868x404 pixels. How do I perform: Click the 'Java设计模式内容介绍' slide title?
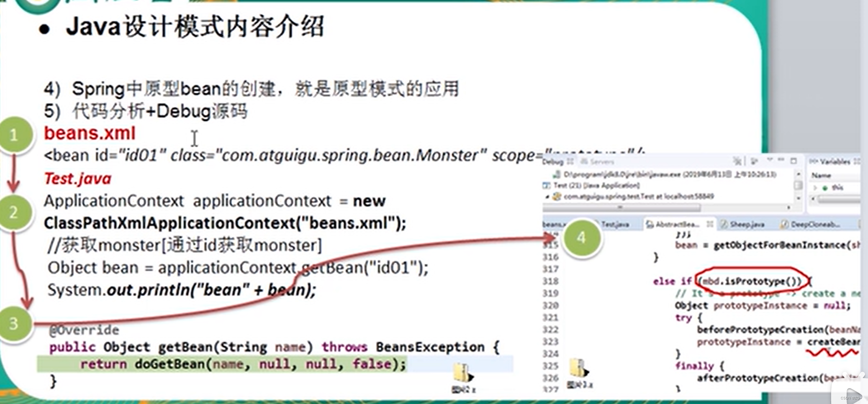195,27
